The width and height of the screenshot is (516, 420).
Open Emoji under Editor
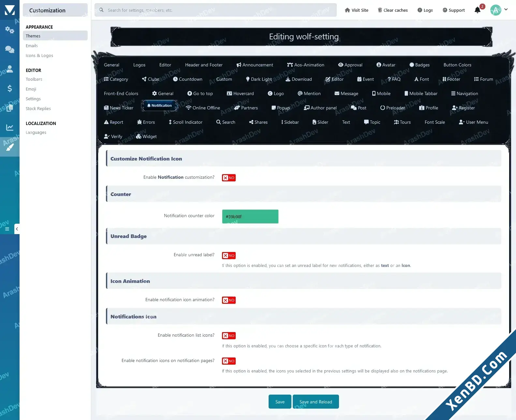[x=31, y=89]
